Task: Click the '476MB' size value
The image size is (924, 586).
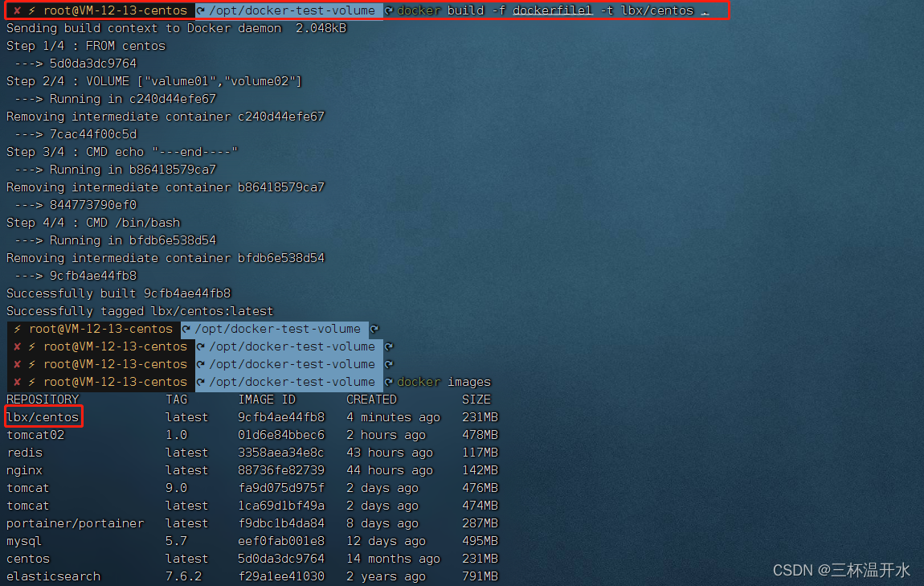Action: point(480,488)
